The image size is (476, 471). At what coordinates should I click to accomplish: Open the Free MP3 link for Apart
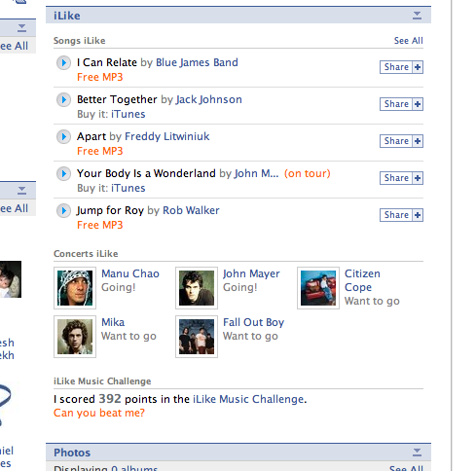pos(100,151)
